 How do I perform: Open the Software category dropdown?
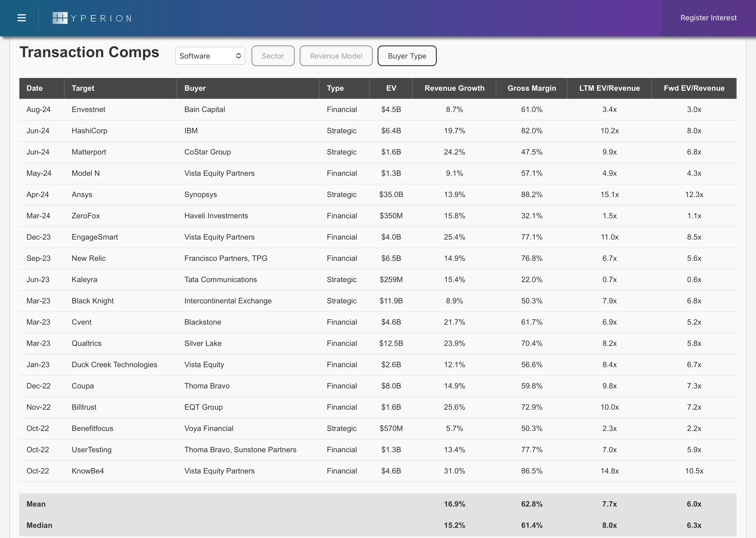click(x=210, y=56)
